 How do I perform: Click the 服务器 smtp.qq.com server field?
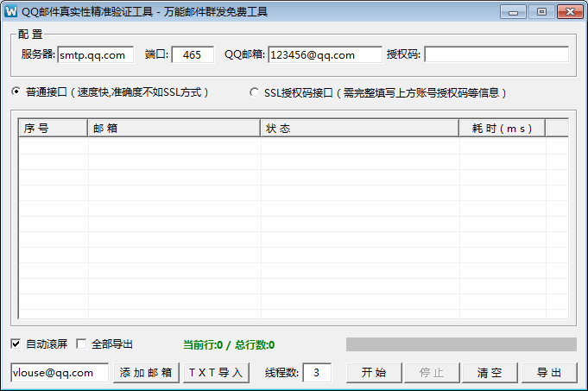coord(96,54)
